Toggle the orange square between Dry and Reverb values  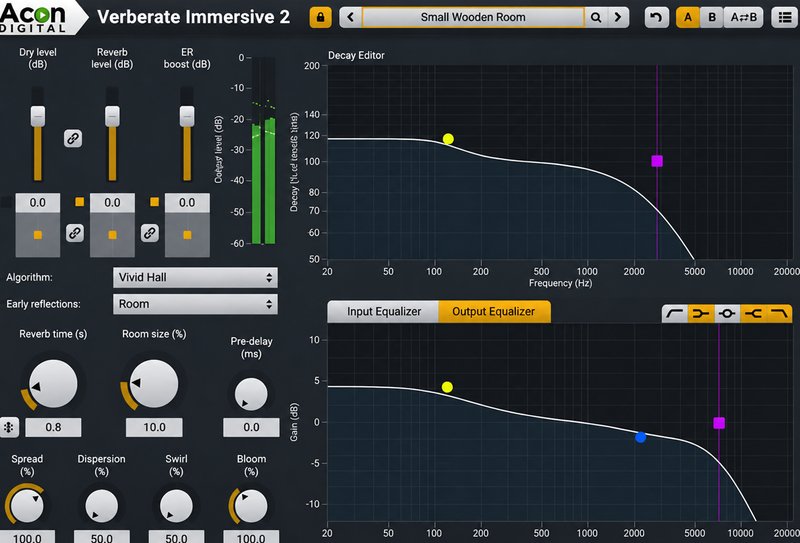coord(80,202)
